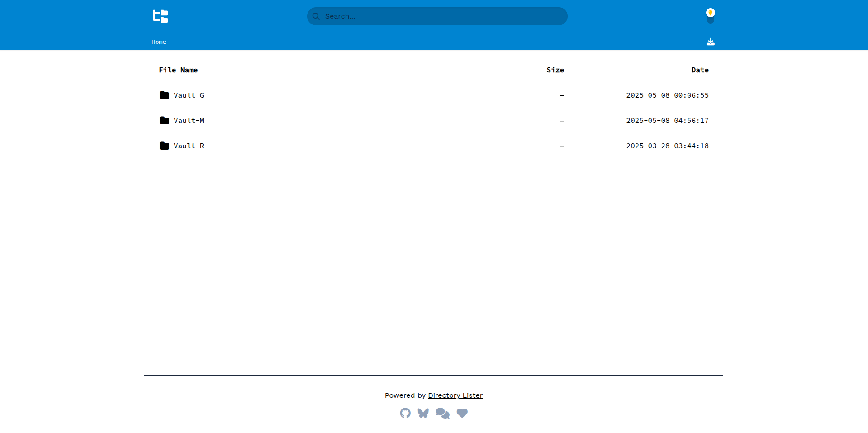Open the GitHub icon in footer

pos(405,413)
